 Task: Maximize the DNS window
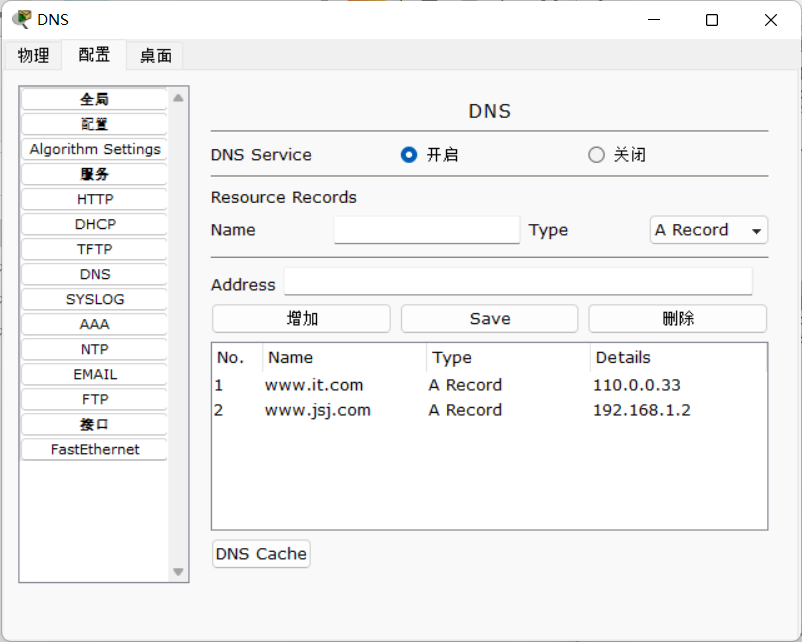(x=712, y=20)
